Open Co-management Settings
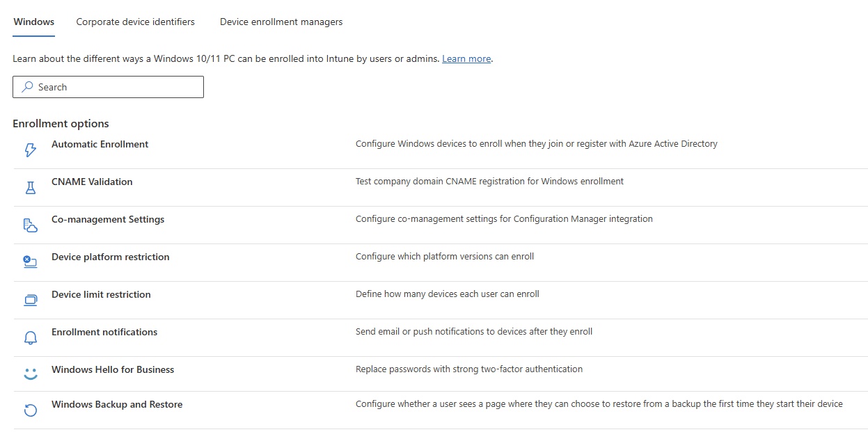The image size is (868, 432). pos(108,219)
